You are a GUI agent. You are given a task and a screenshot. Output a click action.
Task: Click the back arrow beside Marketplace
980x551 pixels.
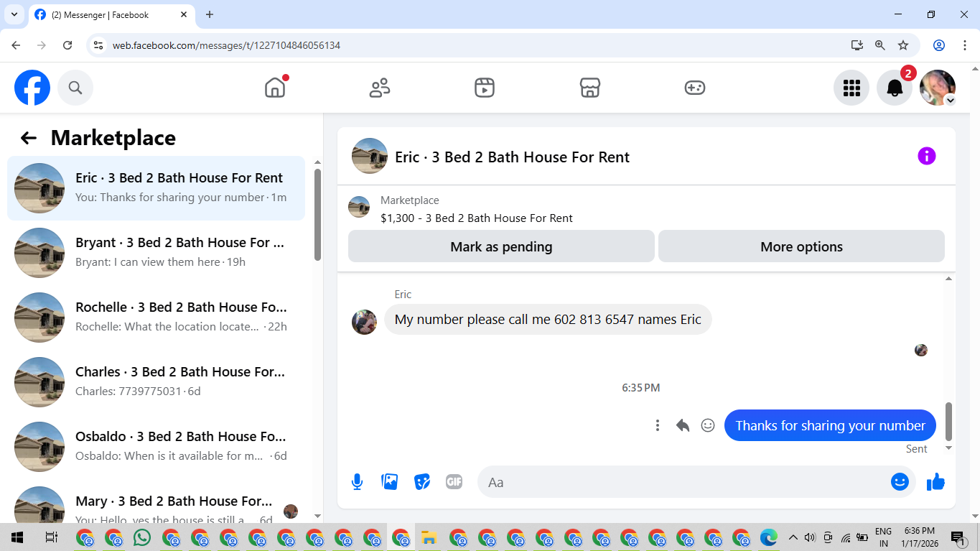(x=29, y=138)
